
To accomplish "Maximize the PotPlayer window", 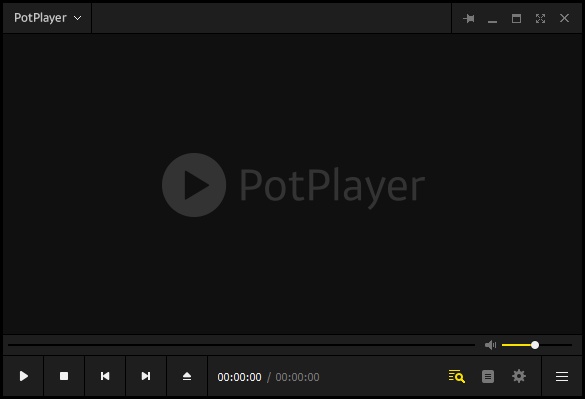I will [x=516, y=18].
